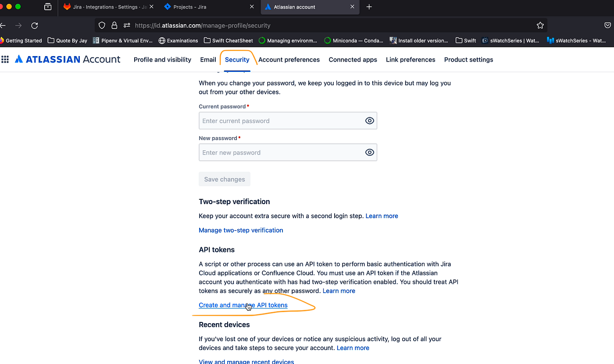Close the Projects - Jira tab
Image resolution: width=614 pixels, height=364 pixels.
252,7
